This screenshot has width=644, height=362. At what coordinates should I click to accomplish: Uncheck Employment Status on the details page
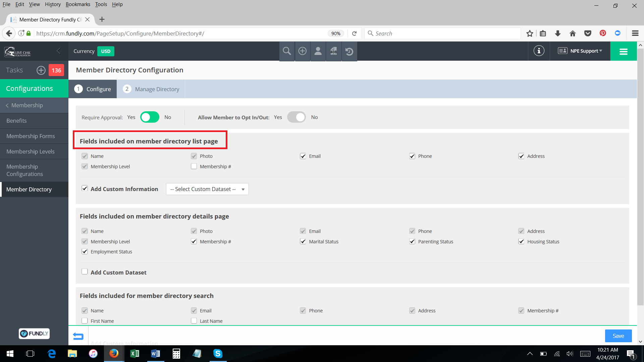(85, 251)
